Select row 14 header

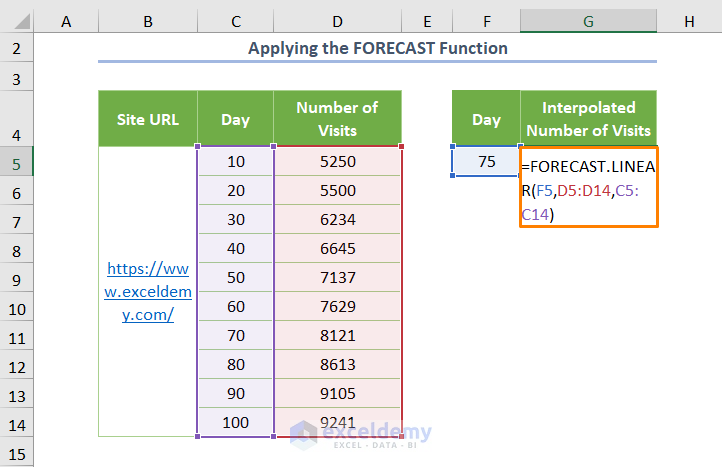(17, 422)
